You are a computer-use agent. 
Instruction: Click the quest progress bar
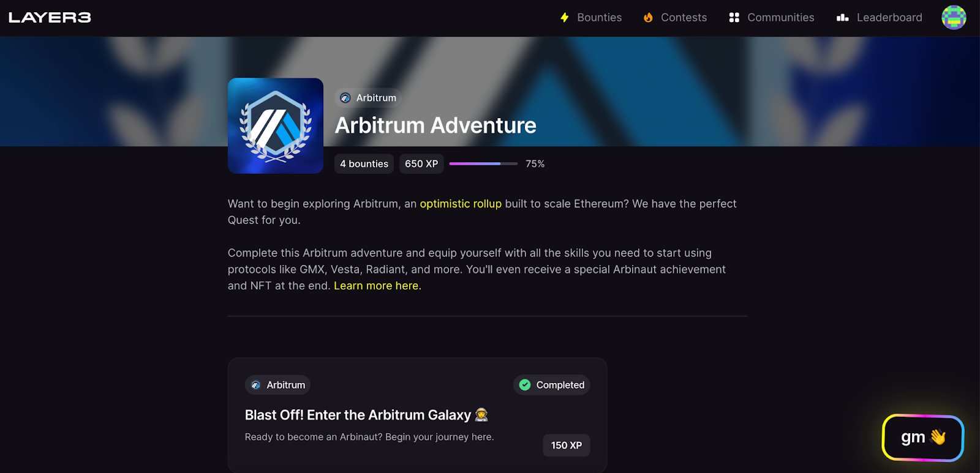[483, 164]
